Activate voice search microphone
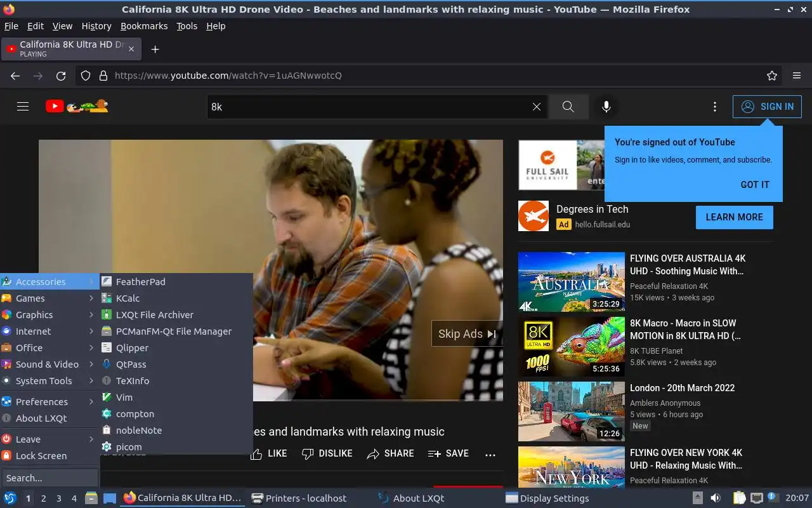This screenshot has width=812, height=508. [x=606, y=107]
